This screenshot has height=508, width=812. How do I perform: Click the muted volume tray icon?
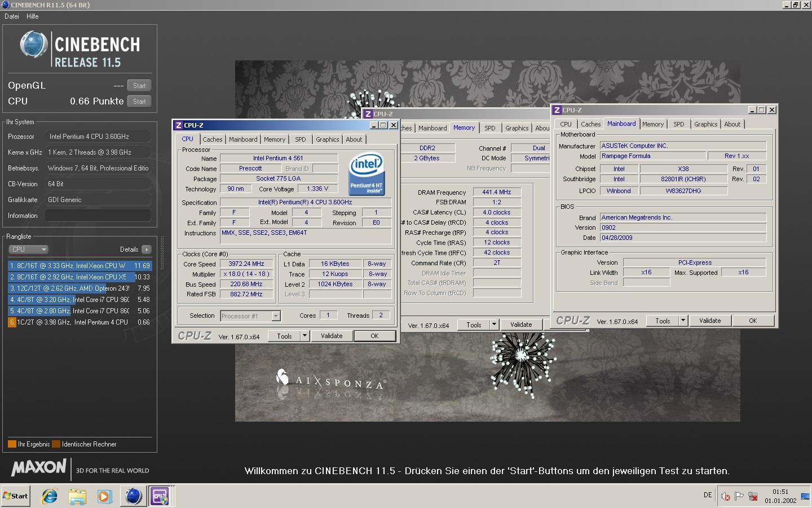point(726,496)
